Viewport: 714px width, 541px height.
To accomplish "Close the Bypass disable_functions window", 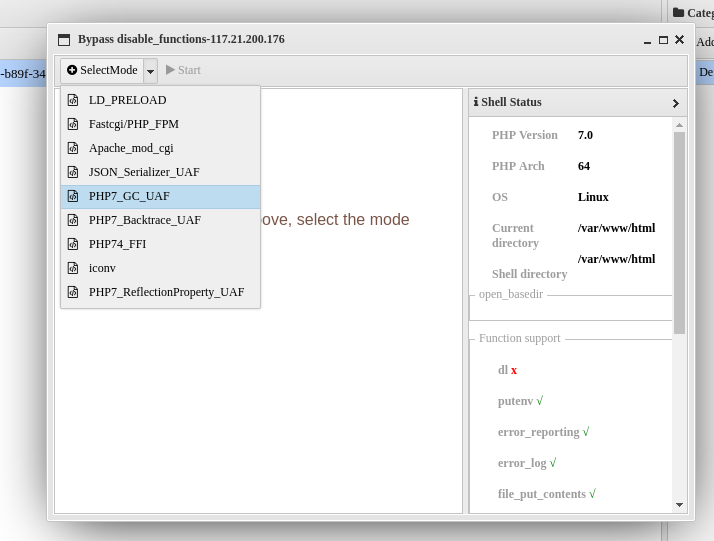I will [679, 40].
